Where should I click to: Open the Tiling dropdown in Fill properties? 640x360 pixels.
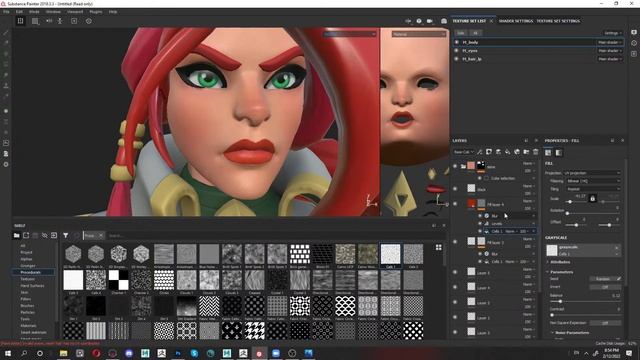point(592,189)
